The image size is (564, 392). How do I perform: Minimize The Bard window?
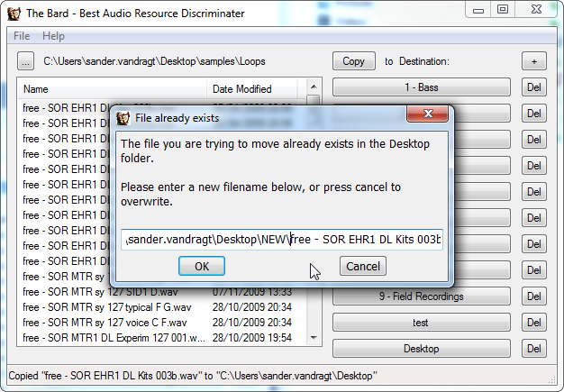click(478, 9)
